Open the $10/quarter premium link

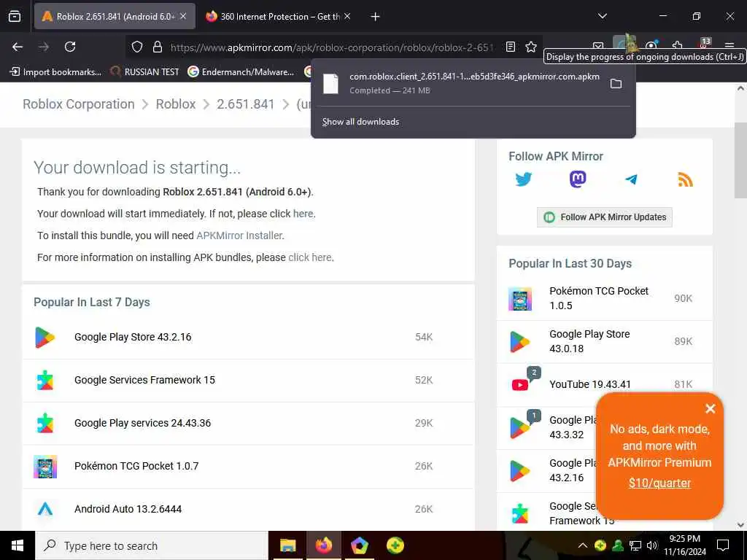[x=659, y=483]
